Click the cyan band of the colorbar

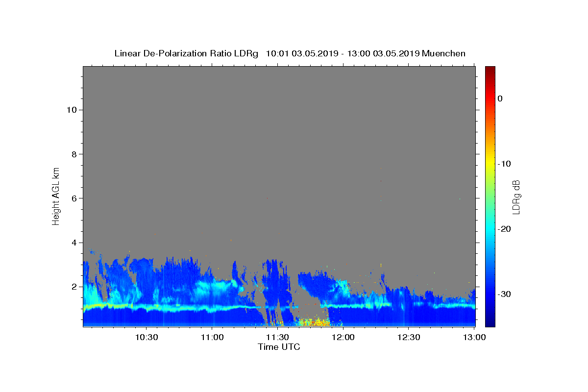coord(490,229)
